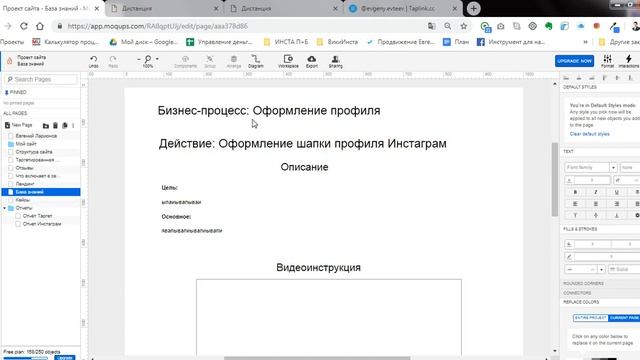Open the Отзывы page
Viewport: 640px width, 360px height.
[x=24, y=168]
